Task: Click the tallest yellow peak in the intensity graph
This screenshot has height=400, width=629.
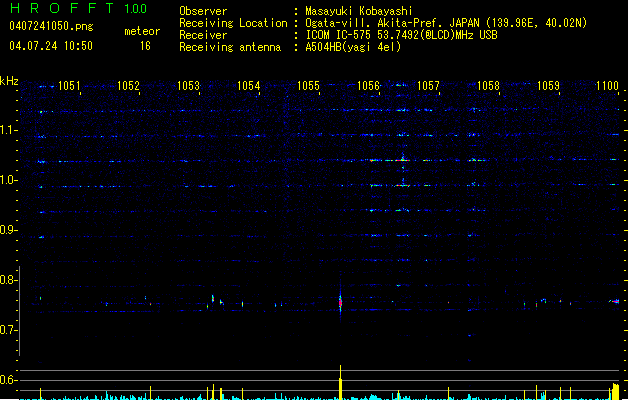Action: pos(340,382)
